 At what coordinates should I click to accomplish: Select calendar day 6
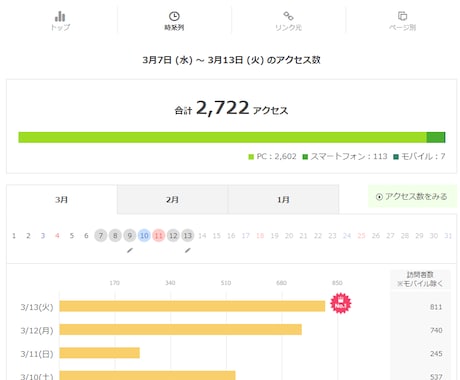pos(86,236)
